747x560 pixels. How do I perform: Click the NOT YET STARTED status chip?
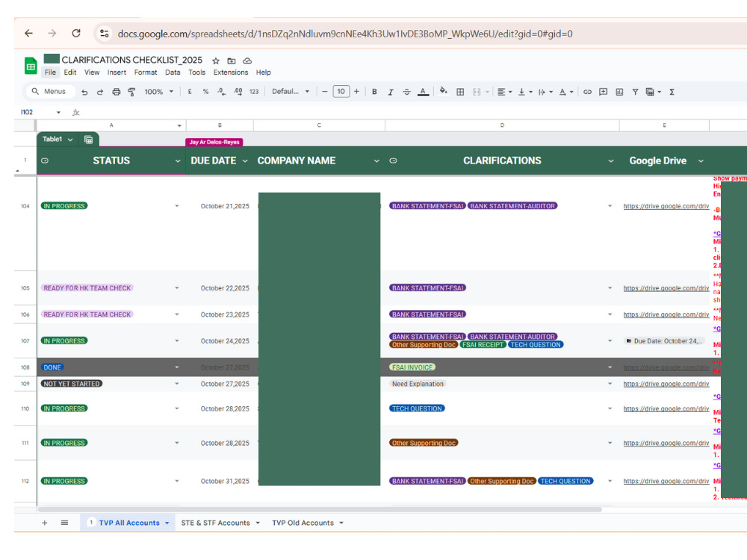[72, 384]
